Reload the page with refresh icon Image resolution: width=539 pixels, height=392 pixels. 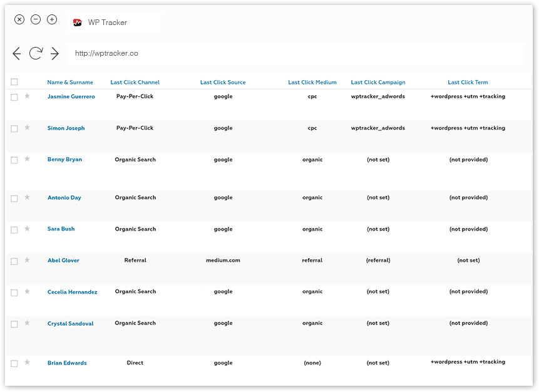36,53
